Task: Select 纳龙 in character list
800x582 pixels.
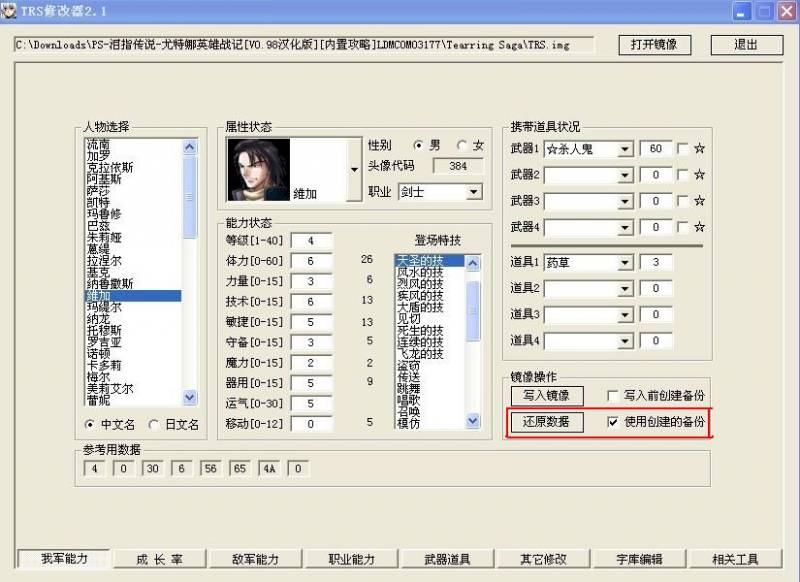Action: (x=100, y=319)
